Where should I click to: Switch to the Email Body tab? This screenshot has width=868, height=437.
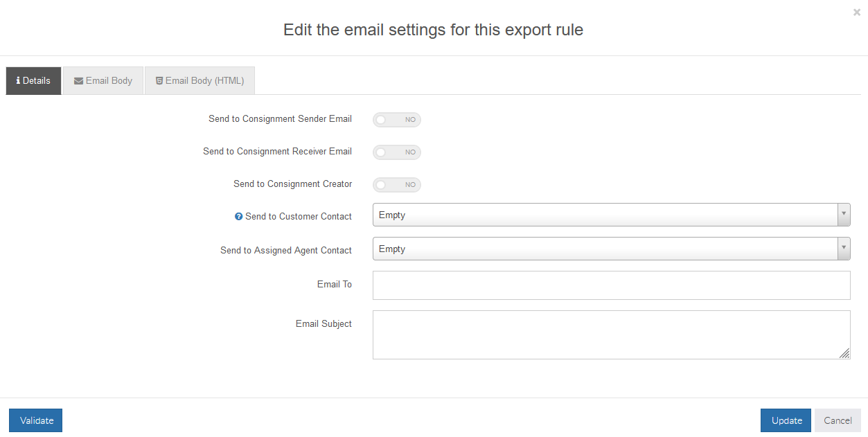[x=103, y=81]
